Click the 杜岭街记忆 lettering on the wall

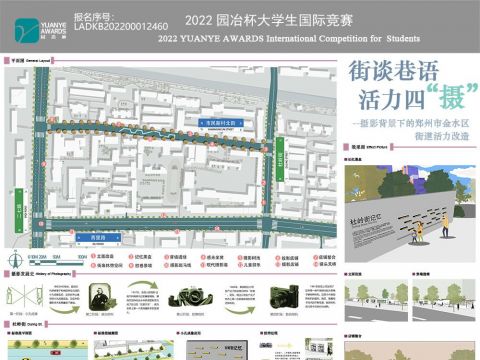tap(365, 220)
